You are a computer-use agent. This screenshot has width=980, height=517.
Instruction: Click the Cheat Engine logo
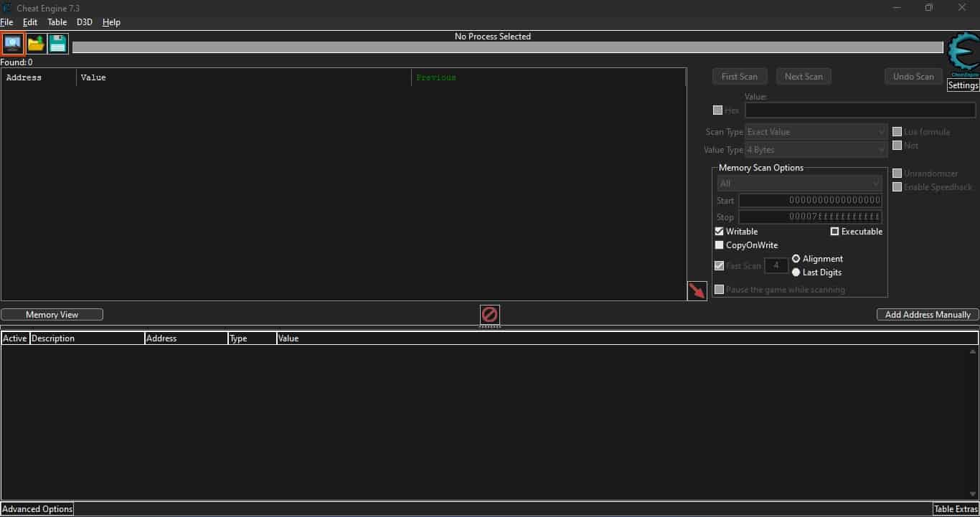pos(963,55)
